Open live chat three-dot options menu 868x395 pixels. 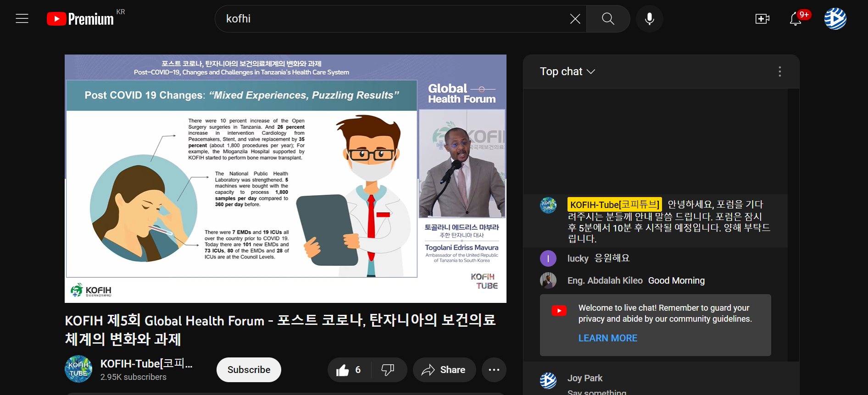click(x=779, y=71)
